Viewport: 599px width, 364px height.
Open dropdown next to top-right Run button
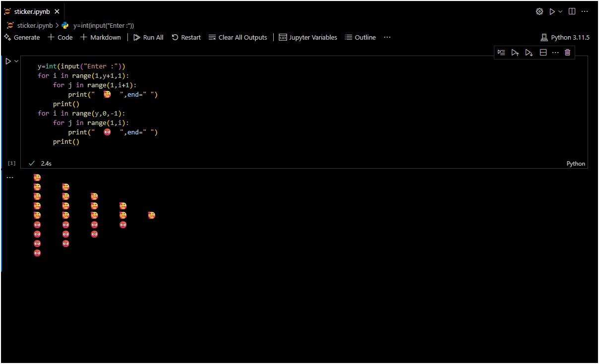[561, 11]
